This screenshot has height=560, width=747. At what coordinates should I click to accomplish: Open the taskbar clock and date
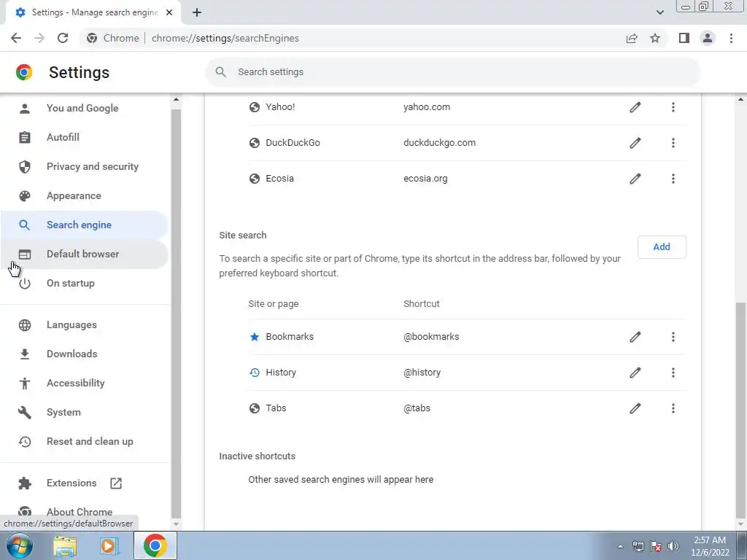[x=710, y=546]
